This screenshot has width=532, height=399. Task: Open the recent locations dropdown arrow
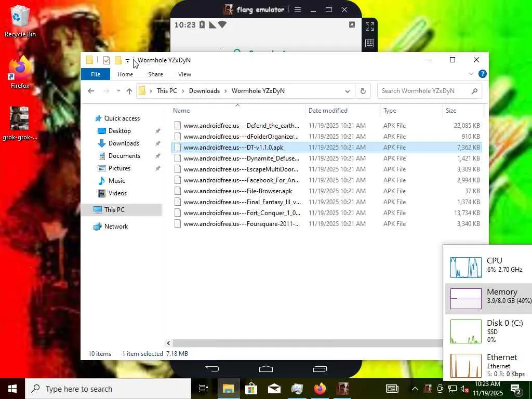pos(118,91)
